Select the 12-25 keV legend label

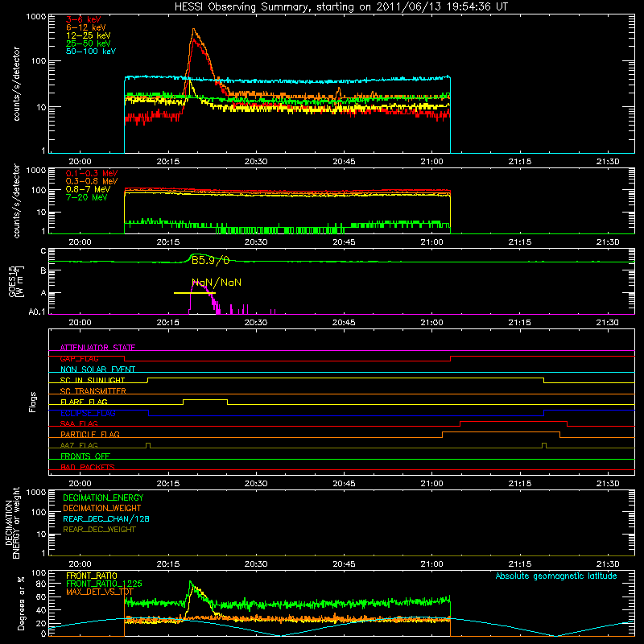89,35
